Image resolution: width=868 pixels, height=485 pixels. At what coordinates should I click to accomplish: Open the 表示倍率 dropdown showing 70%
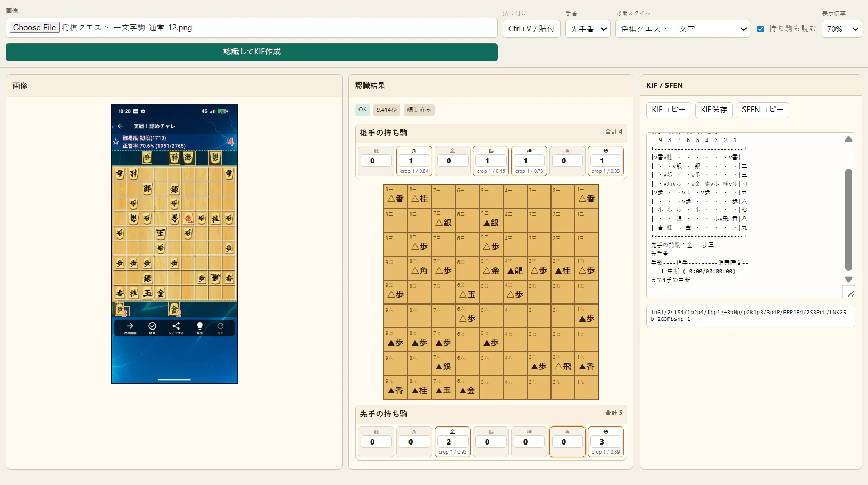(841, 29)
